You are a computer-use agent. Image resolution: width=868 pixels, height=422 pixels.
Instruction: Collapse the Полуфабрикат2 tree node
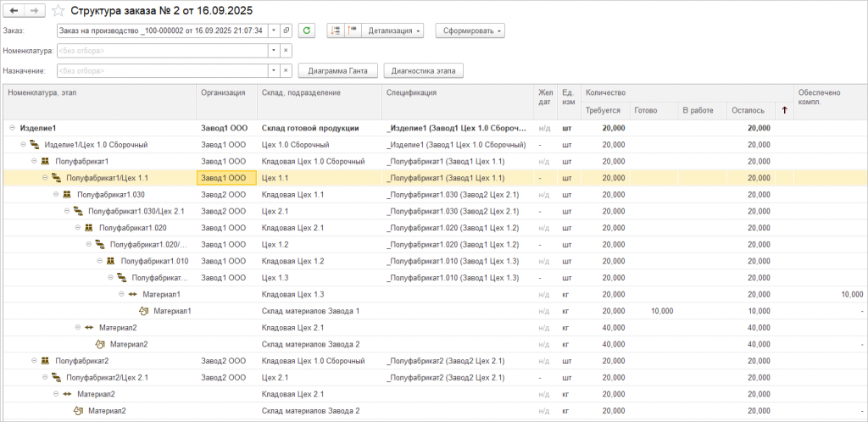coord(34,361)
